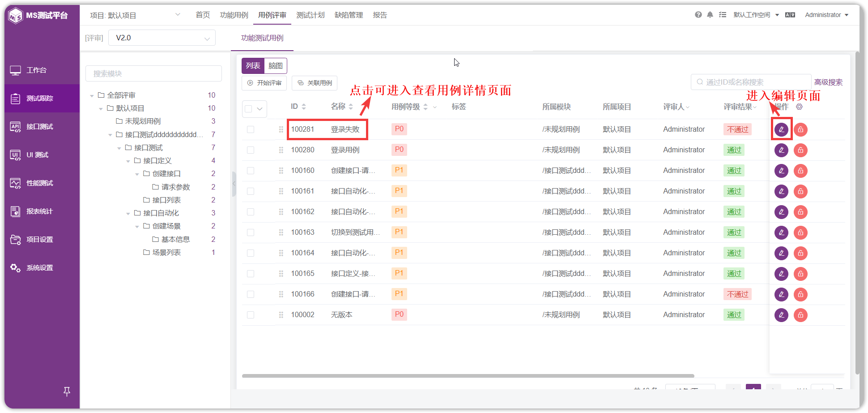Focus the 搜索模块 input field
Image resolution: width=868 pixels, height=413 pixels.
tap(153, 73)
